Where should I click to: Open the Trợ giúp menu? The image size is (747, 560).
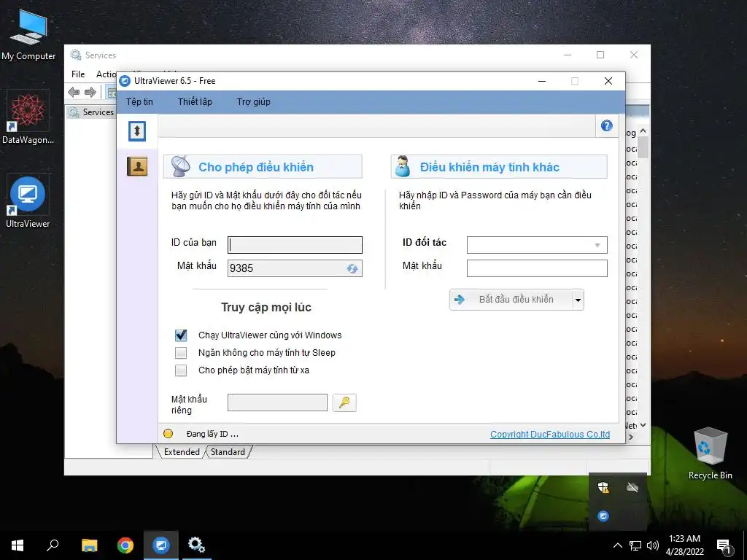click(253, 102)
